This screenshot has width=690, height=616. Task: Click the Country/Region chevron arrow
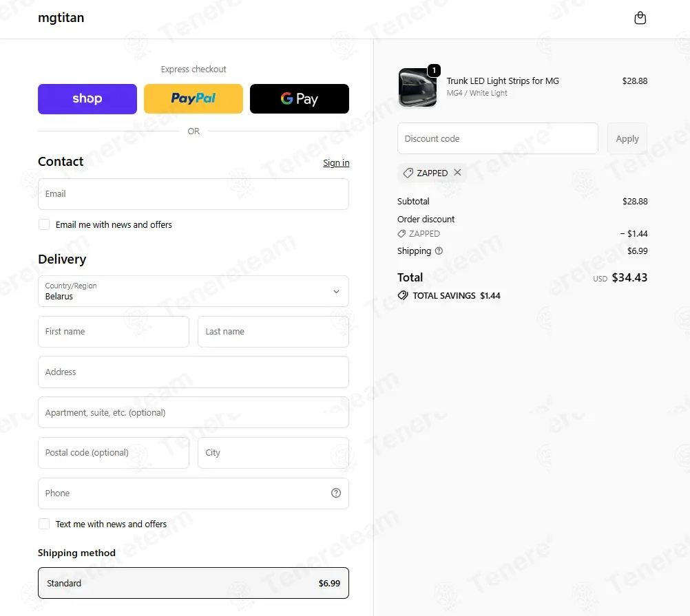point(336,292)
